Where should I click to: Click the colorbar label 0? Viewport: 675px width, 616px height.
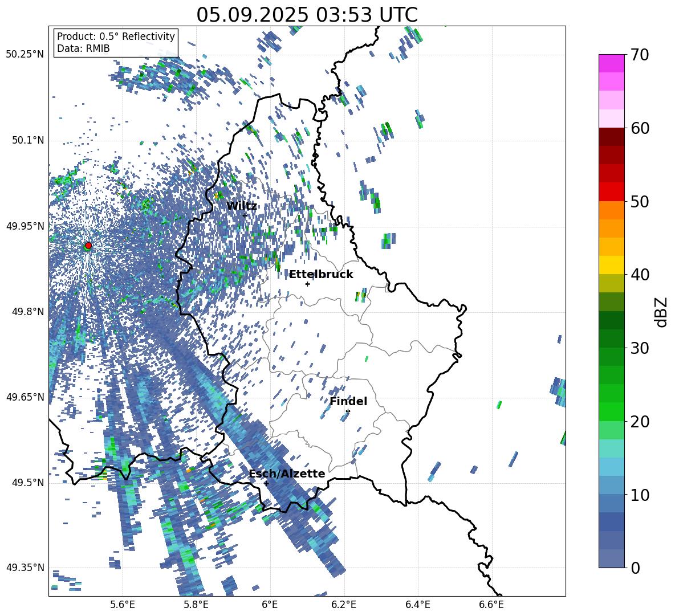point(635,568)
